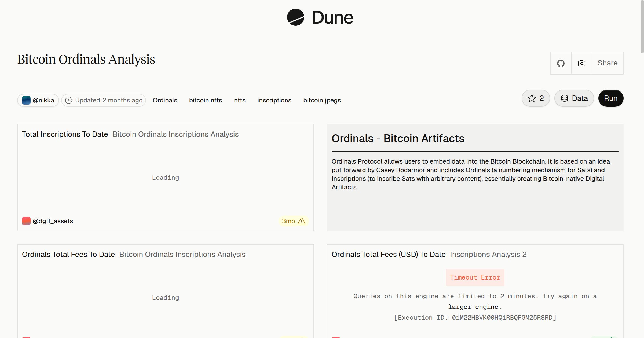Click the Dune logo icon
The height and width of the screenshot is (338, 644).
[x=295, y=17]
